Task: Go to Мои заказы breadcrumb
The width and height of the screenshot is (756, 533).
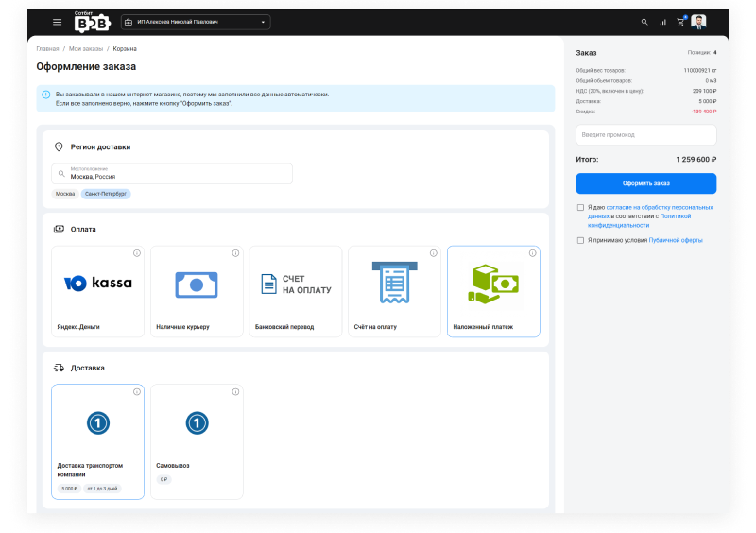Action: click(86, 48)
